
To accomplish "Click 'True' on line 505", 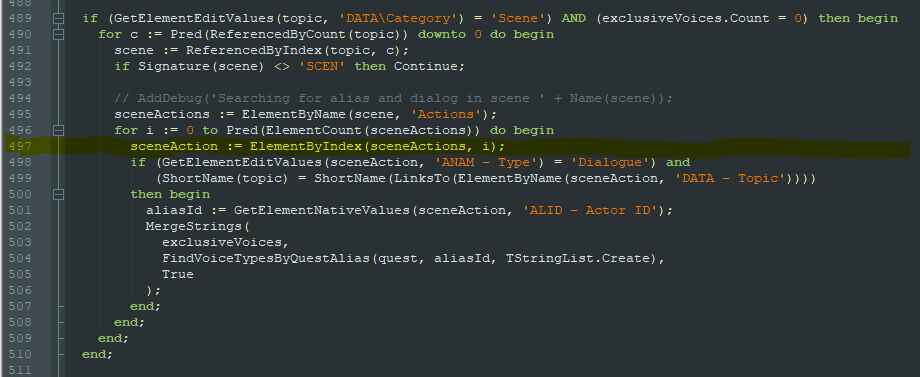I will (x=178, y=274).
